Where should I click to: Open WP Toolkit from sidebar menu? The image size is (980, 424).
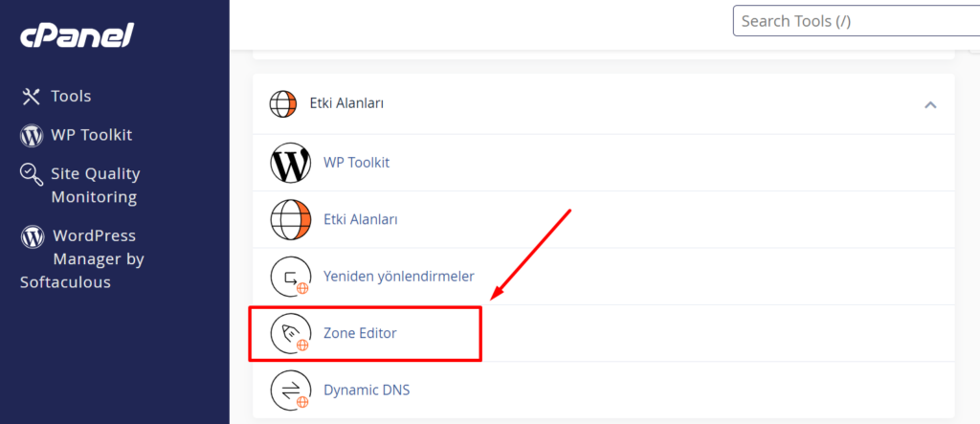(x=92, y=135)
